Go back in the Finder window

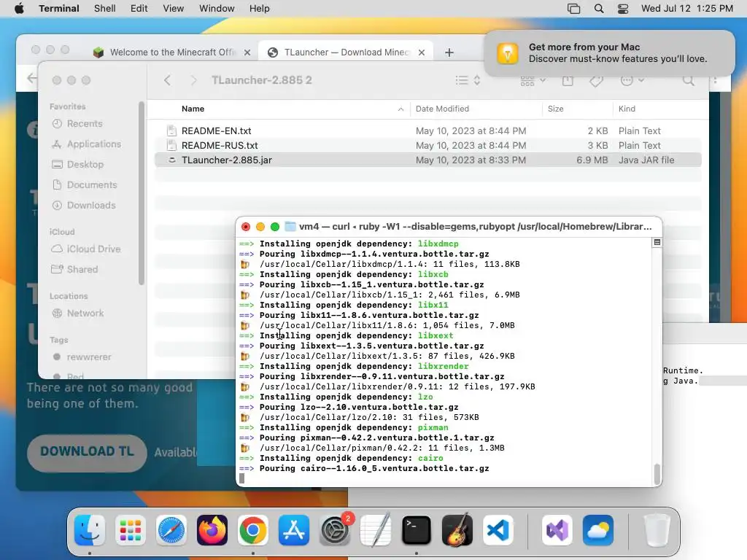167,80
